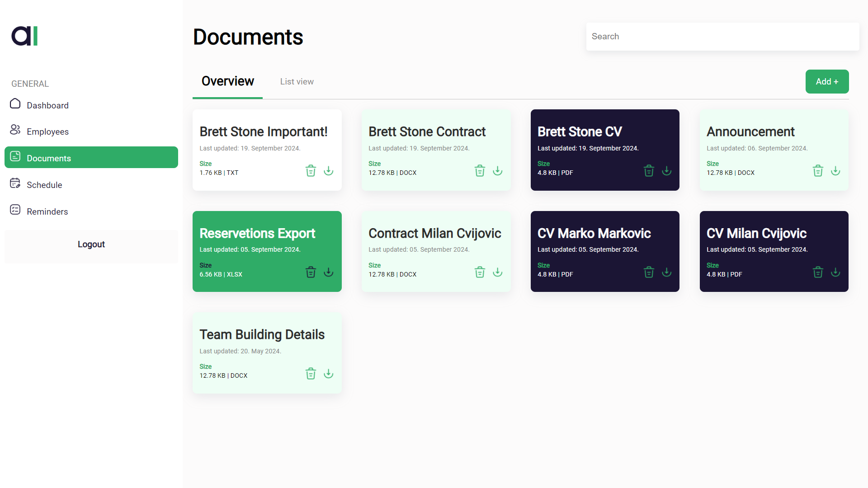Viewport: 868px width, 488px height.
Task: Click trash icon on Brett Stone CV card
Action: 649,171
